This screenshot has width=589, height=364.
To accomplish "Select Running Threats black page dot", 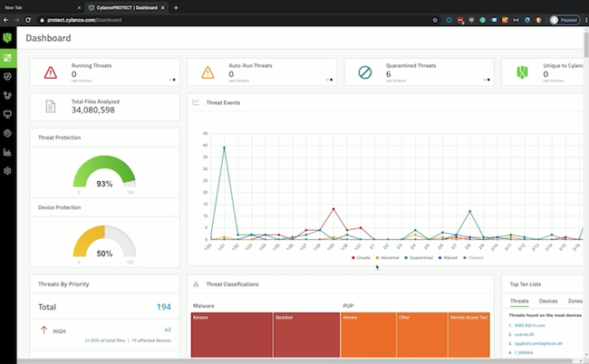I will (174, 80).
